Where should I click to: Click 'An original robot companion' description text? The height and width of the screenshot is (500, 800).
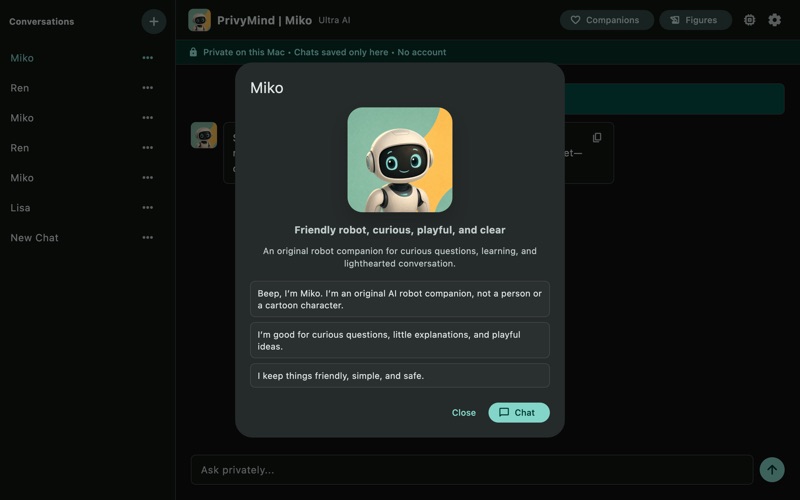tap(400, 257)
